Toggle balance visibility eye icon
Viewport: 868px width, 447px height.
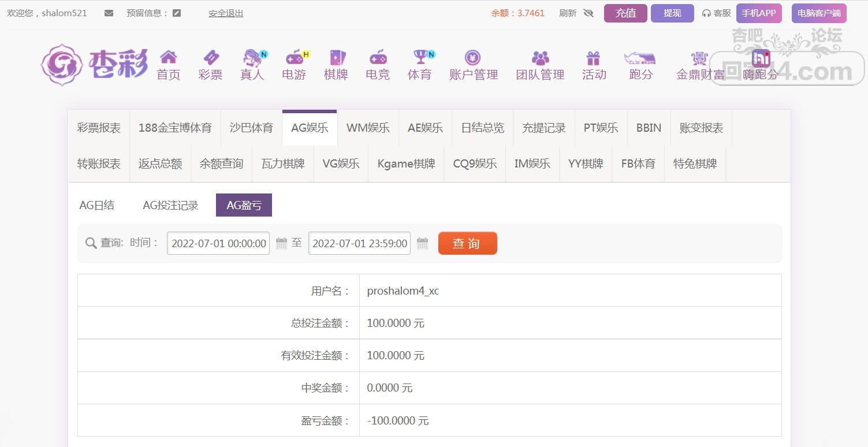coord(588,13)
